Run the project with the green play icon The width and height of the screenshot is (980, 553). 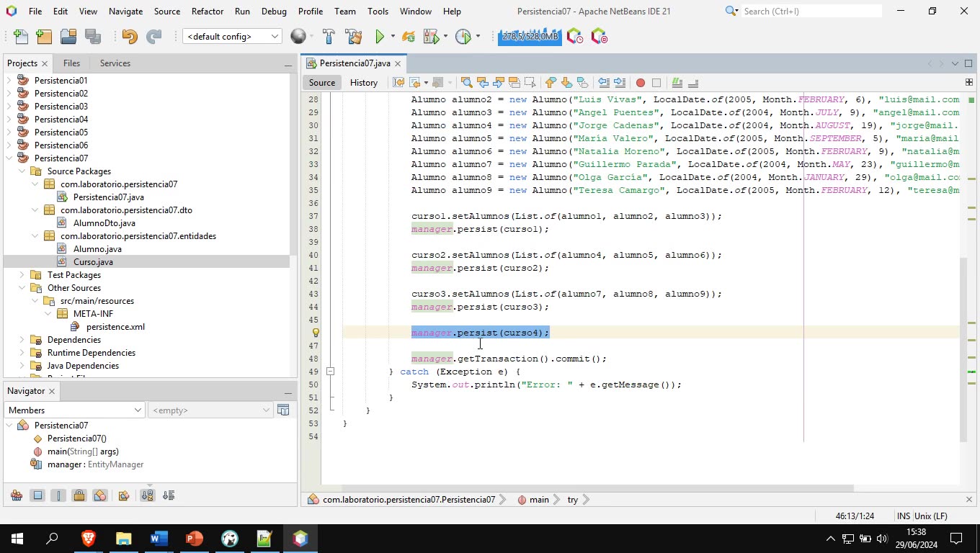[380, 37]
